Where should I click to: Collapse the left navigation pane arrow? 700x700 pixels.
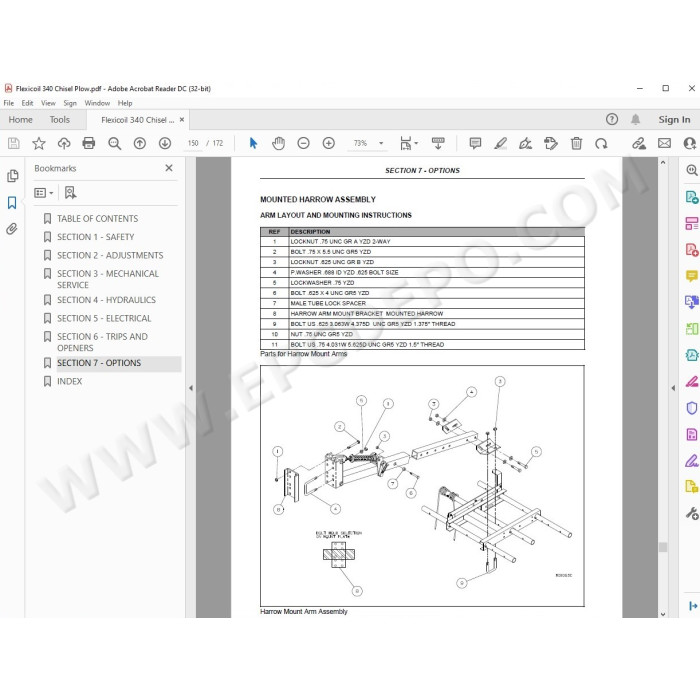pyautogui.click(x=191, y=388)
